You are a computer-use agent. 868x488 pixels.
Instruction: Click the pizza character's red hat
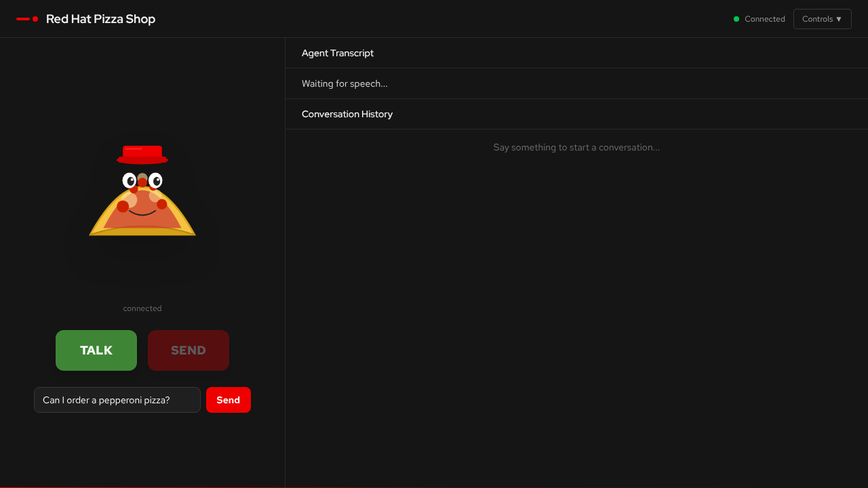[x=143, y=153]
